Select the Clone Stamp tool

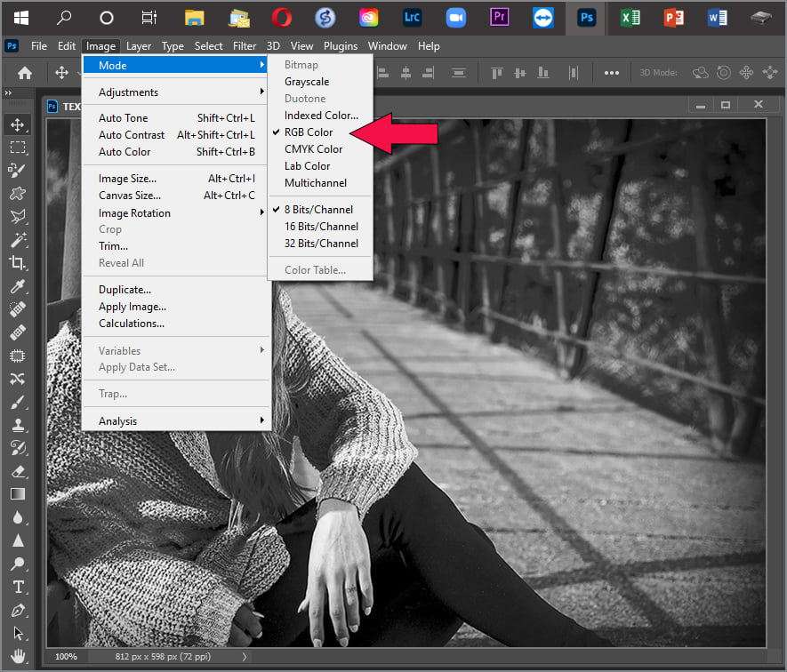(x=18, y=425)
